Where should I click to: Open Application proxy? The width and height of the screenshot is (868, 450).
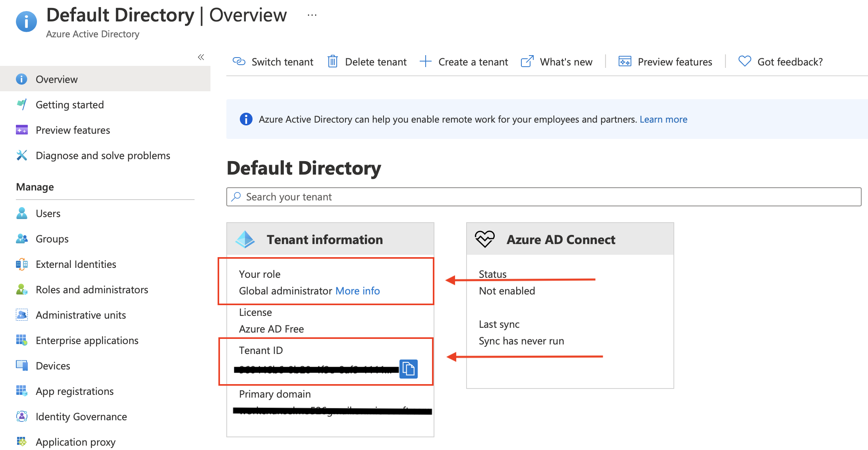click(x=75, y=442)
